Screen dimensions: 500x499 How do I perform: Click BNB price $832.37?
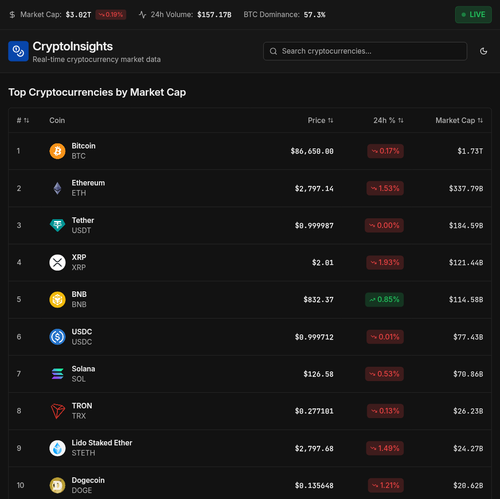pyautogui.click(x=318, y=300)
